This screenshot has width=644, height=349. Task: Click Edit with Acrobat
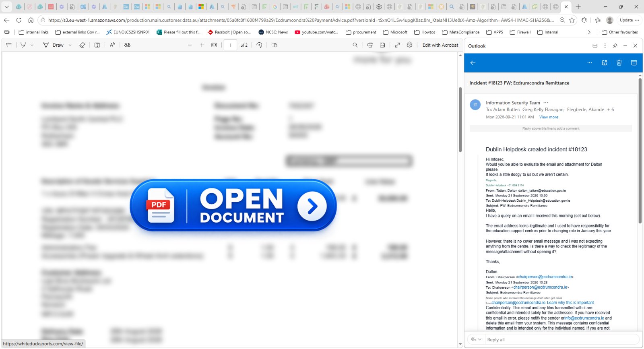(x=440, y=45)
